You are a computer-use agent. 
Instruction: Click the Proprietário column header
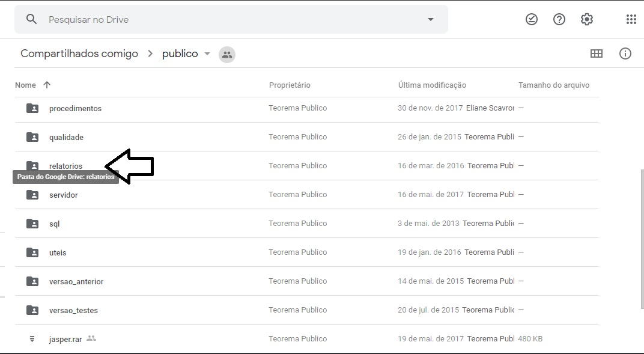(290, 85)
